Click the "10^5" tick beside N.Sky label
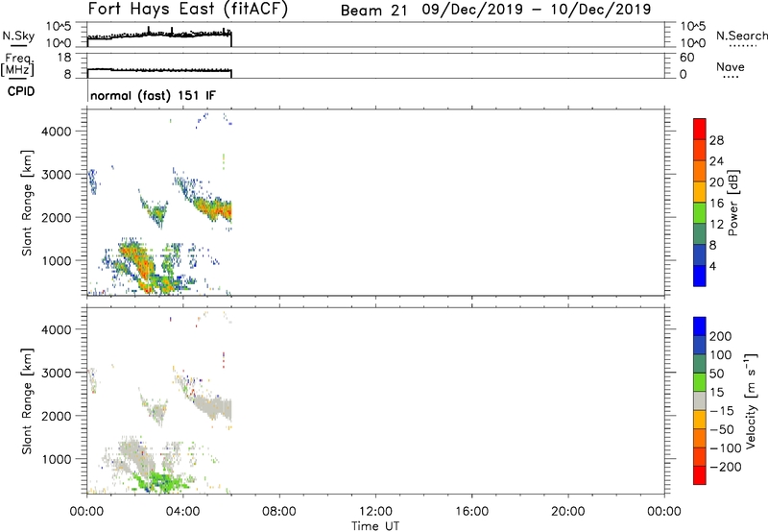768x532 pixels. pos(59,27)
